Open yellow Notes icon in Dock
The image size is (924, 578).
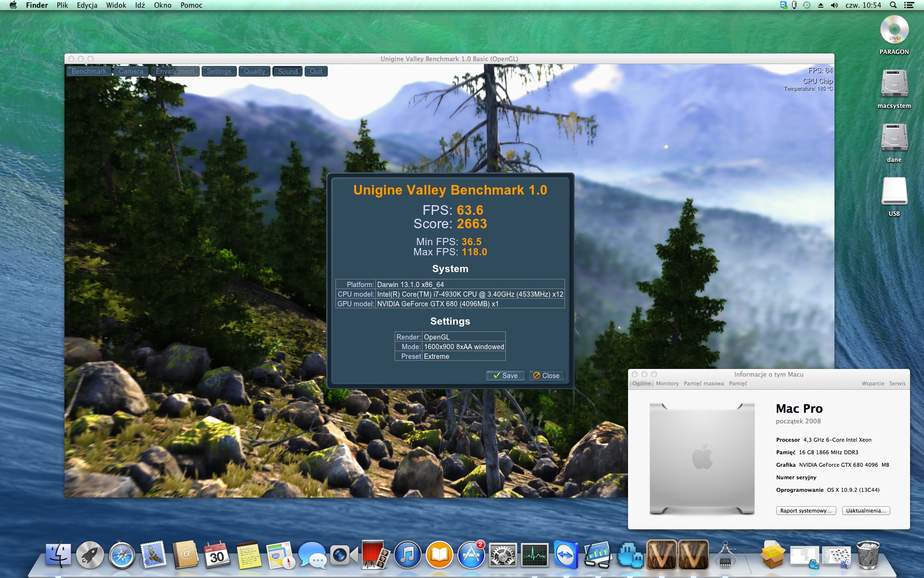pyautogui.click(x=249, y=555)
